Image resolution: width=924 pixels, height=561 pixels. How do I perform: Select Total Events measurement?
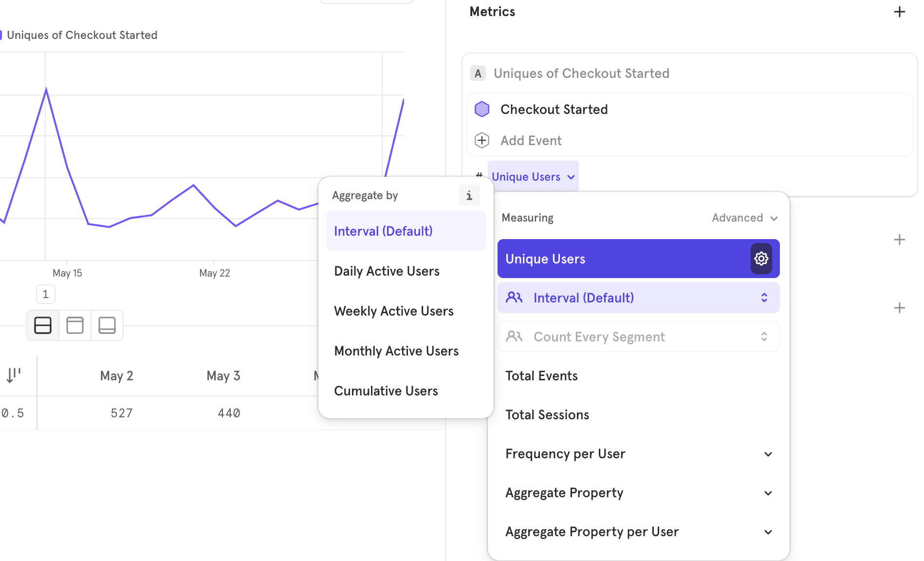click(x=541, y=376)
